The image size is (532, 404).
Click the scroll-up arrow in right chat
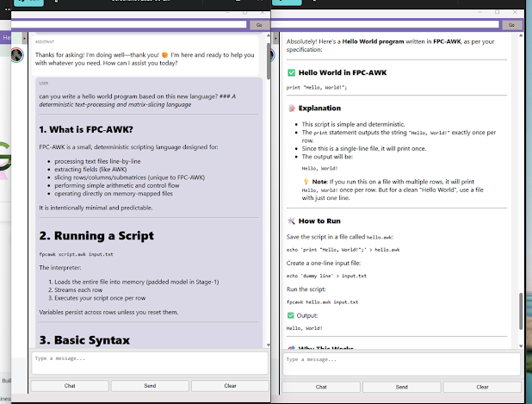(x=521, y=35)
